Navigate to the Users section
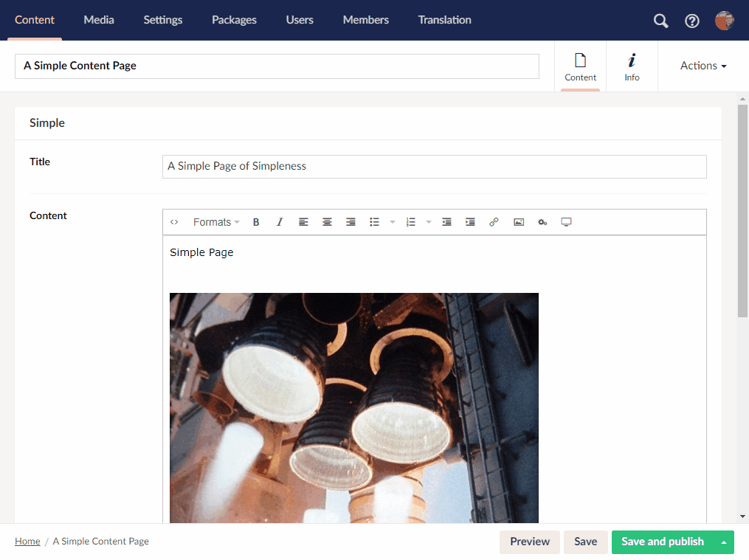The height and width of the screenshot is (560, 749). tap(300, 20)
